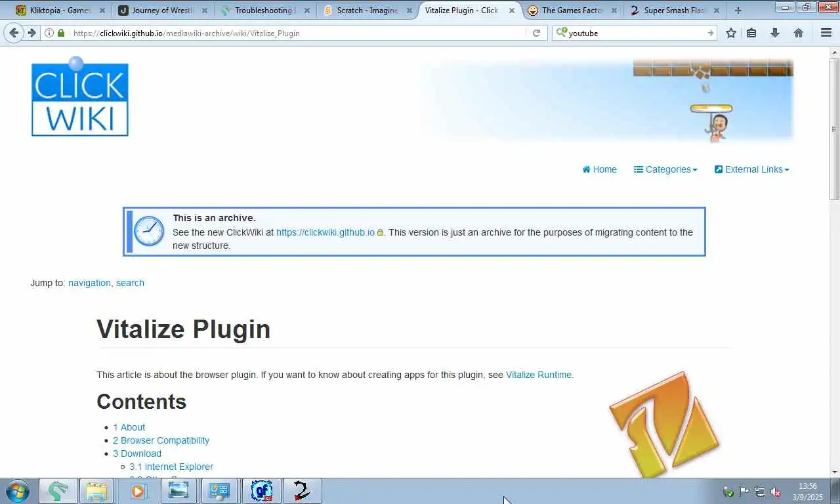Jump to search link
Screen dimensions: 840x504
130,283
